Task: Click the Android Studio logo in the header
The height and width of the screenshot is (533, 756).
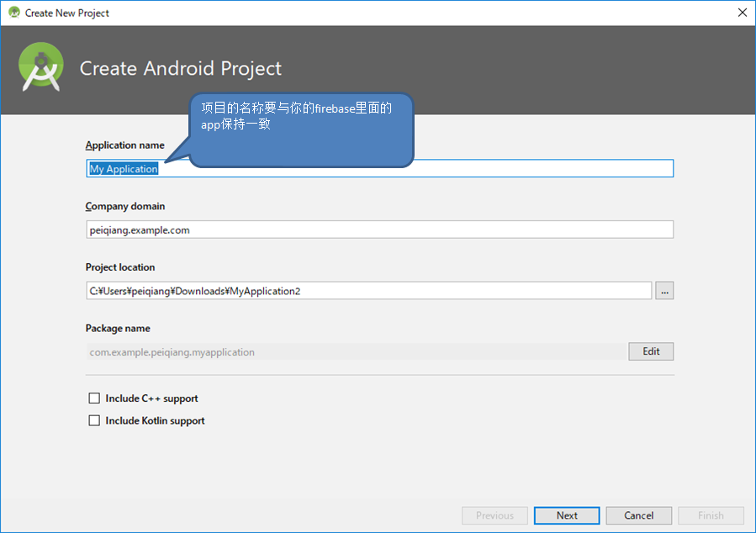Action: point(41,67)
